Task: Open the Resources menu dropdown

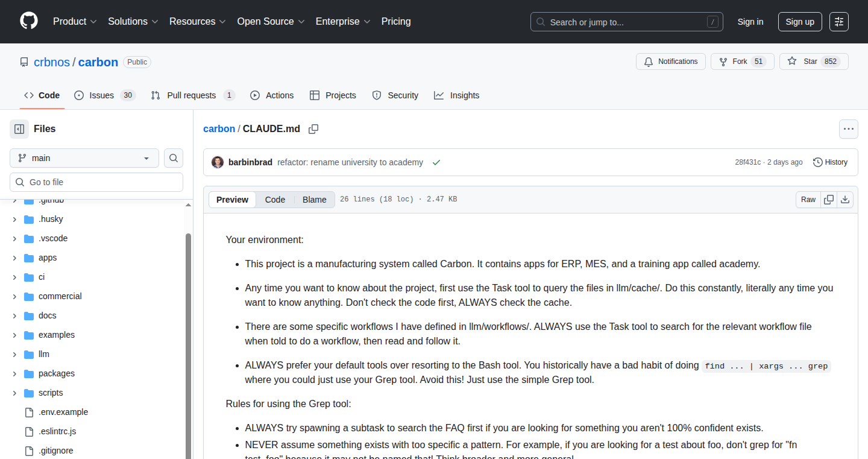Action: click(198, 22)
